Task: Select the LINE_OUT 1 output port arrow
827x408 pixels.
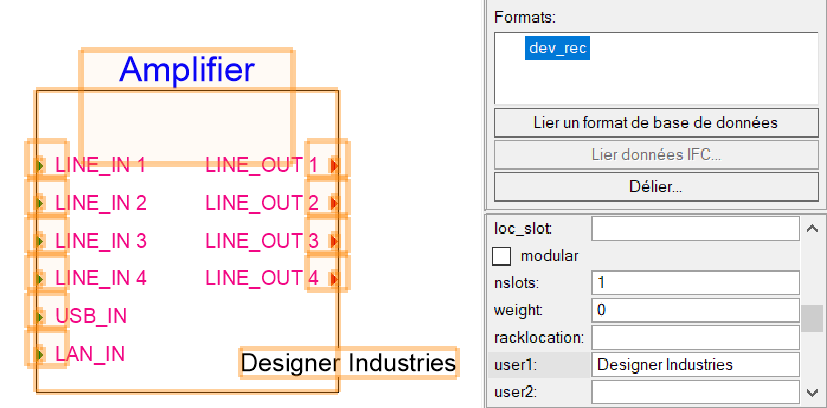Action: [332, 165]
